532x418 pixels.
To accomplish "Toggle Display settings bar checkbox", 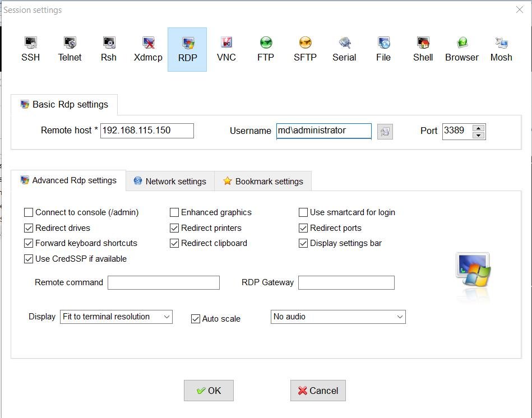I will click(x=303, y=243).
